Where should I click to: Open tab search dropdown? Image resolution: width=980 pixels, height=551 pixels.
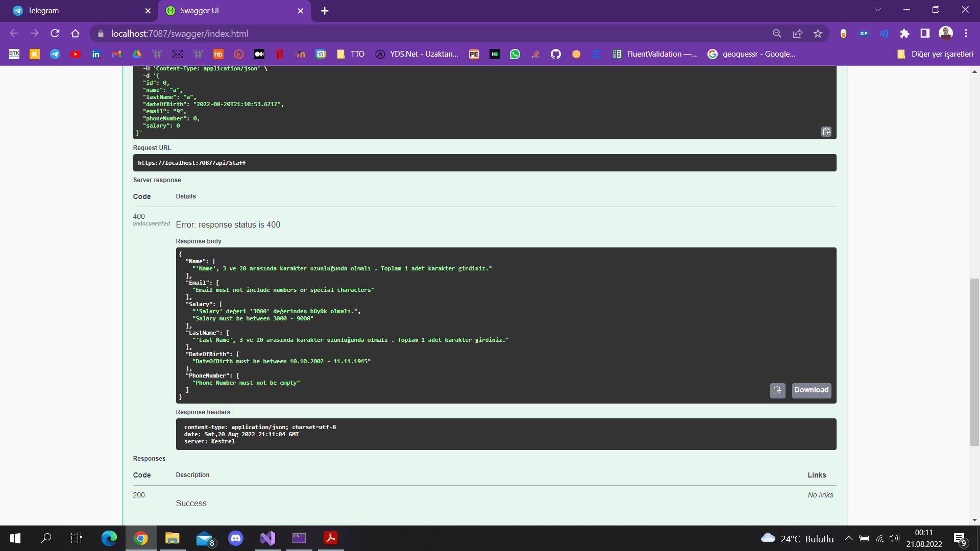point(877,9)
